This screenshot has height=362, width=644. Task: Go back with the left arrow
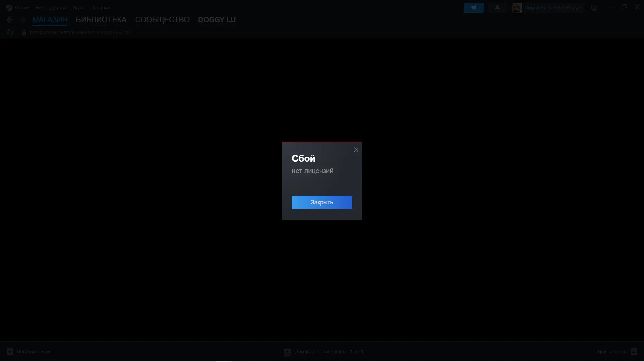point(10,20)
